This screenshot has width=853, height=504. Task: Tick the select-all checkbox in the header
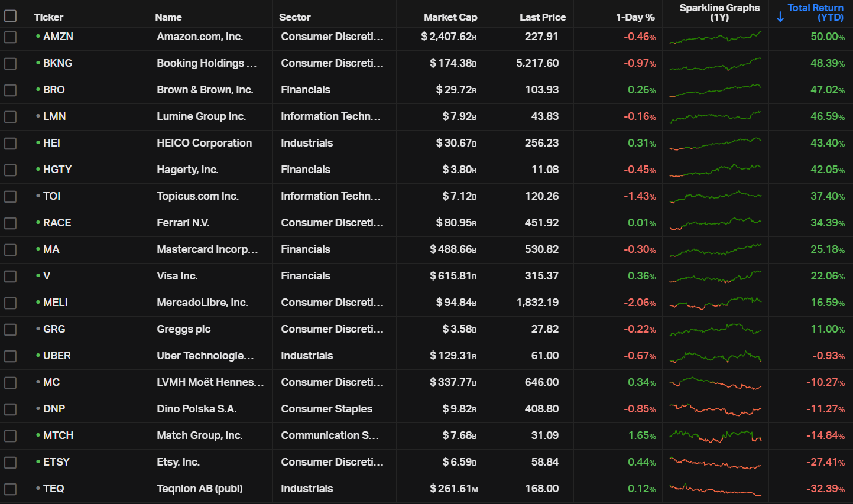(x=10, y=16)
